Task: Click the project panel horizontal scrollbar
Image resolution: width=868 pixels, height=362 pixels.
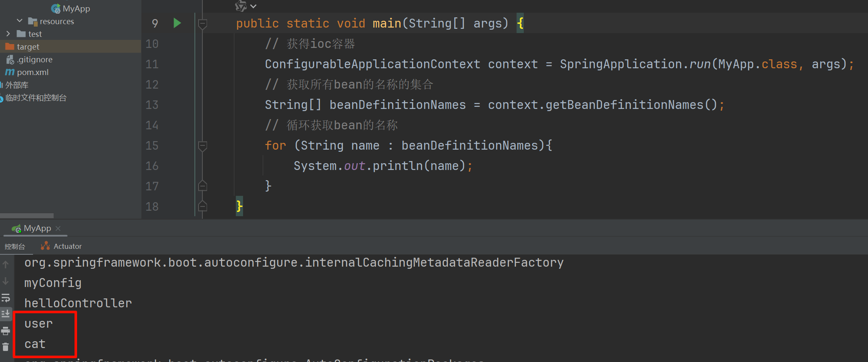Action: coord(27,215)
